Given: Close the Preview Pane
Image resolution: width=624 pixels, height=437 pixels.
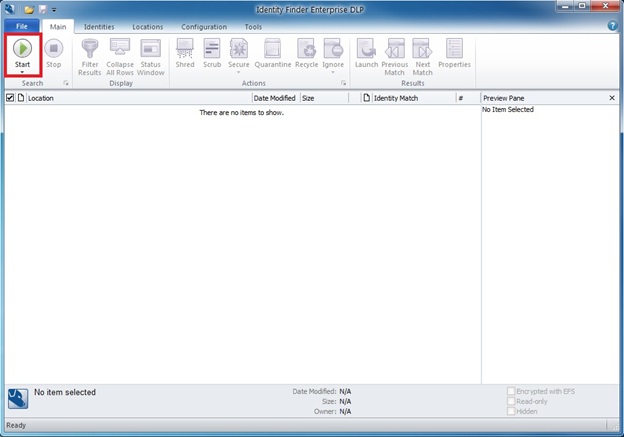Looking at the screenshot, I should coord(612,98).
